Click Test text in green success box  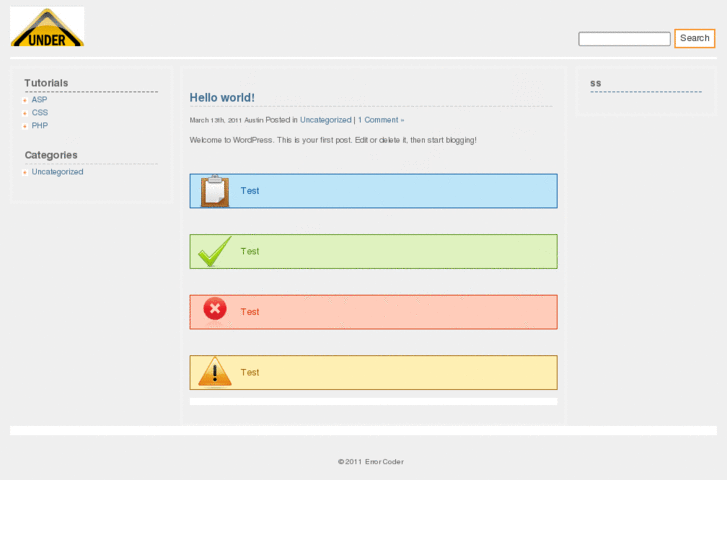(250, 251)
